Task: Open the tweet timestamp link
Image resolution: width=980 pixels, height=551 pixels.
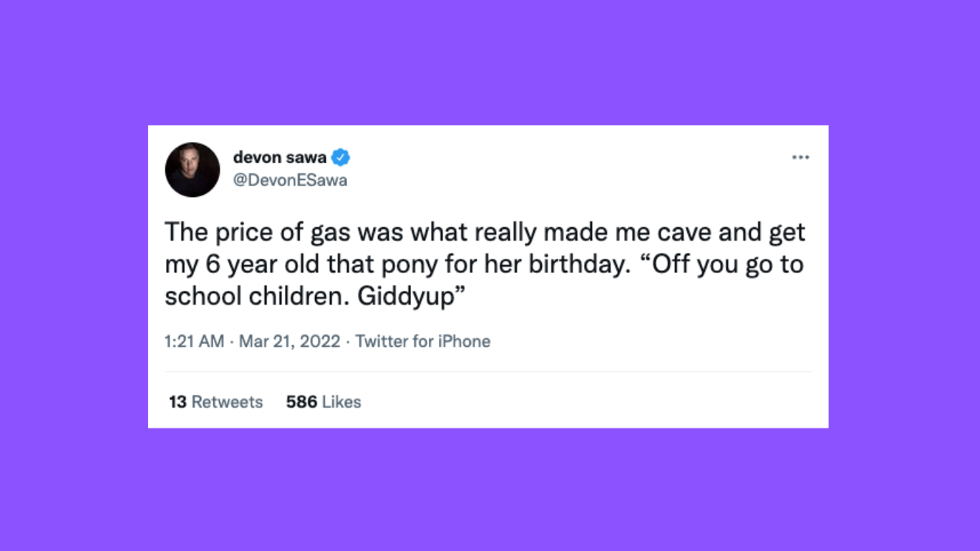Action: point(251,341)
